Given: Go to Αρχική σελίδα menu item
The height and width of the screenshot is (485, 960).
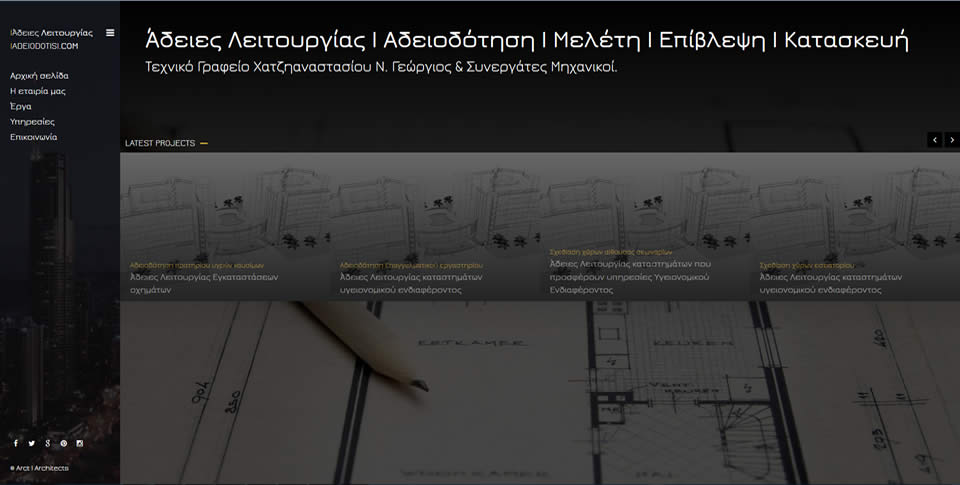Looking at the screenshot, I should (39, 76).
